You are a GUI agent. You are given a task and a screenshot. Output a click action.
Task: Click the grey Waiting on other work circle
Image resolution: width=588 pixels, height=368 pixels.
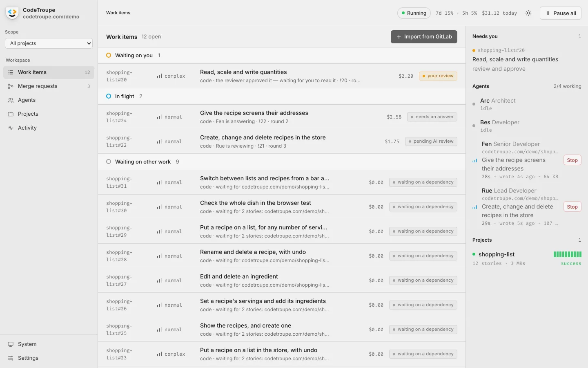click(x=109, y=162)
